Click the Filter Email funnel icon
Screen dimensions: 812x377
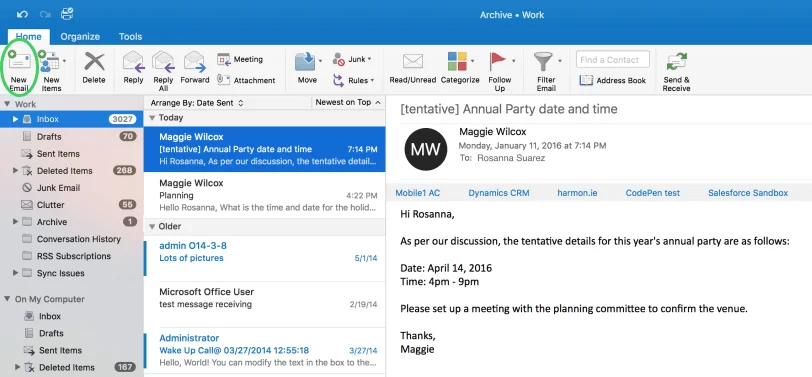tap(543, 61)
